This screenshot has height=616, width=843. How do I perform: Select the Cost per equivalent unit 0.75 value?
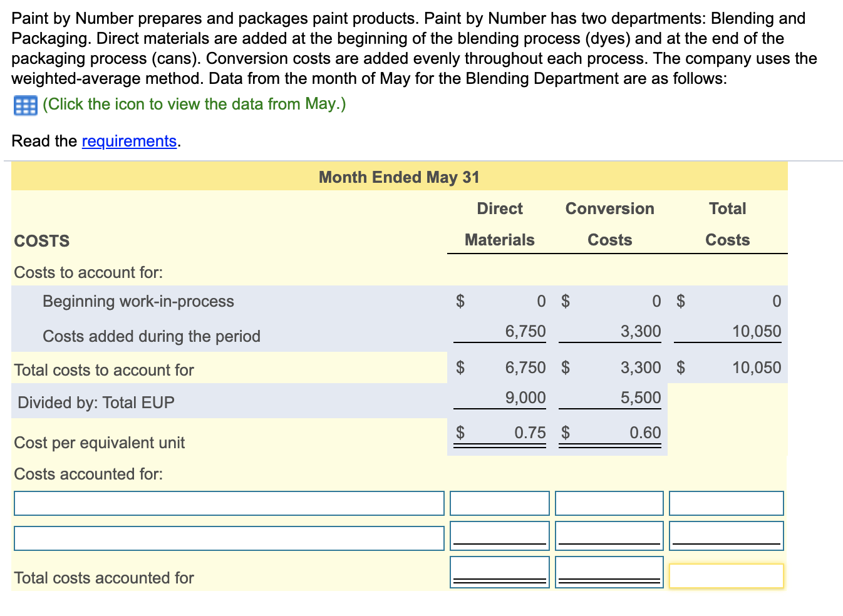coord(529,432)
